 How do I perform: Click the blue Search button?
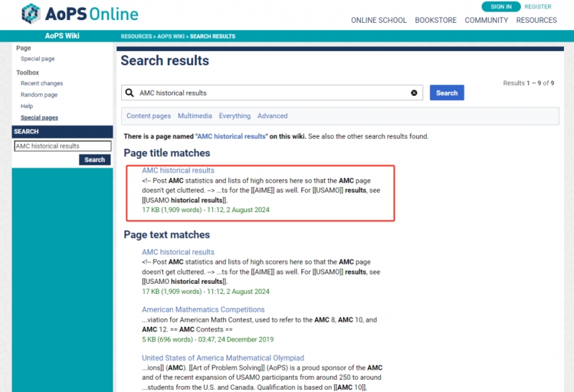pyautogui.click(x=446, y=93)
